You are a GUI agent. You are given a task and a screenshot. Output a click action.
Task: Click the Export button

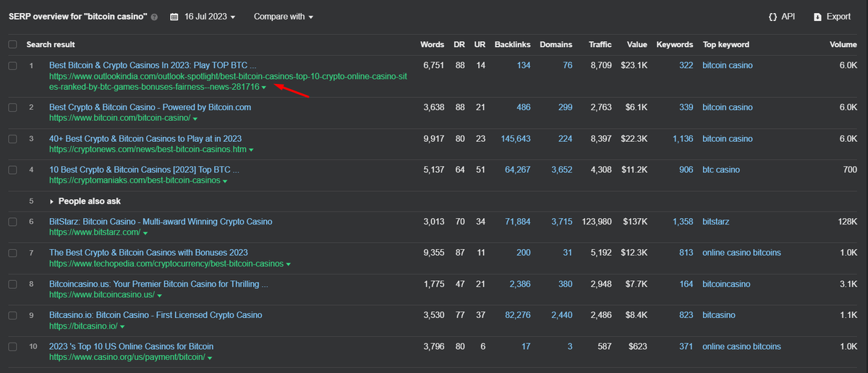pos(833,17)
